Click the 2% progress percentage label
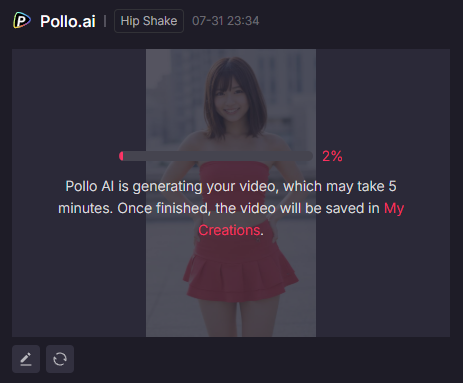The width and height of the screenshot is (463, 383). [332, 156]
